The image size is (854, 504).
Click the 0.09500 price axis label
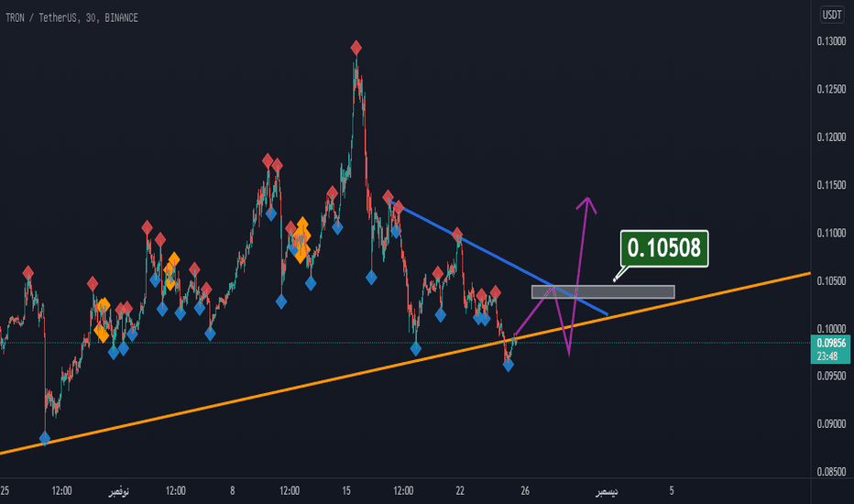pyautogui.click(x=831, y=376)
